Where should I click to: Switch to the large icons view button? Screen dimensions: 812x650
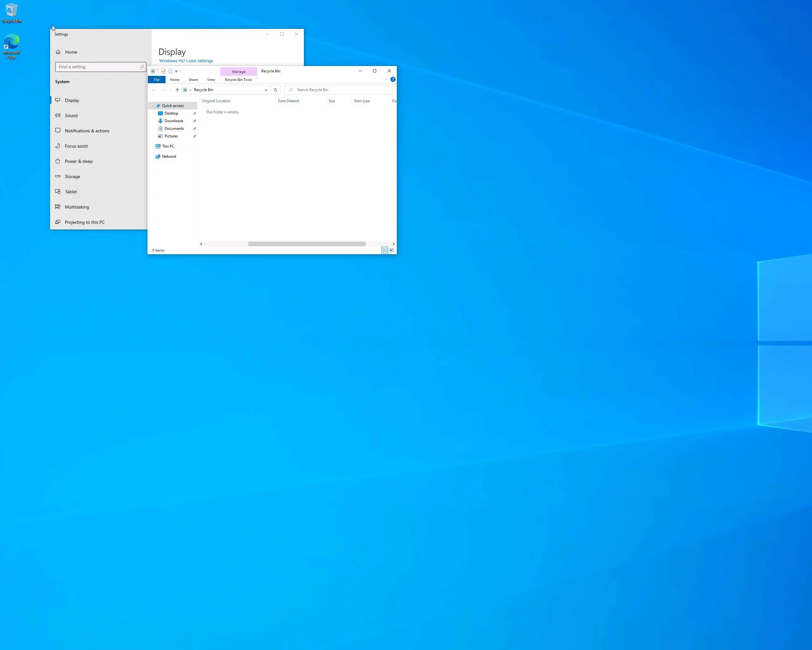(392, 250)
